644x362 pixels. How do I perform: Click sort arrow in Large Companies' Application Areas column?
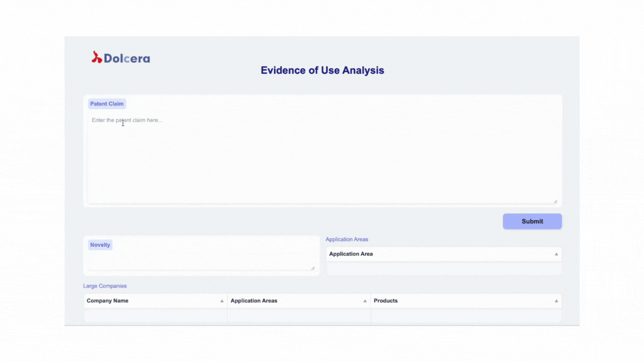365,301
